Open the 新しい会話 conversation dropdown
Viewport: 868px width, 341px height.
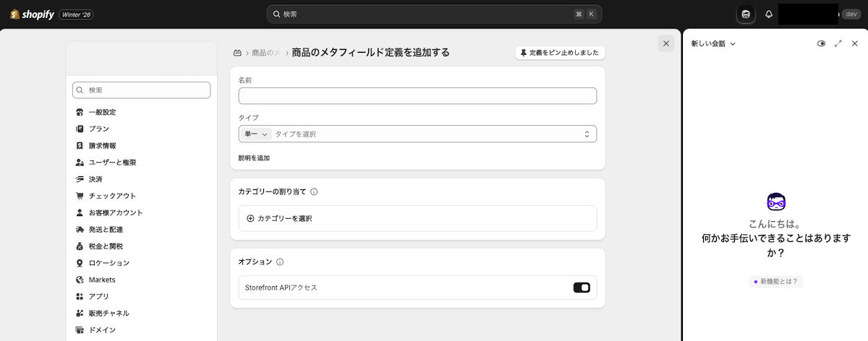[x=713, y=43]
